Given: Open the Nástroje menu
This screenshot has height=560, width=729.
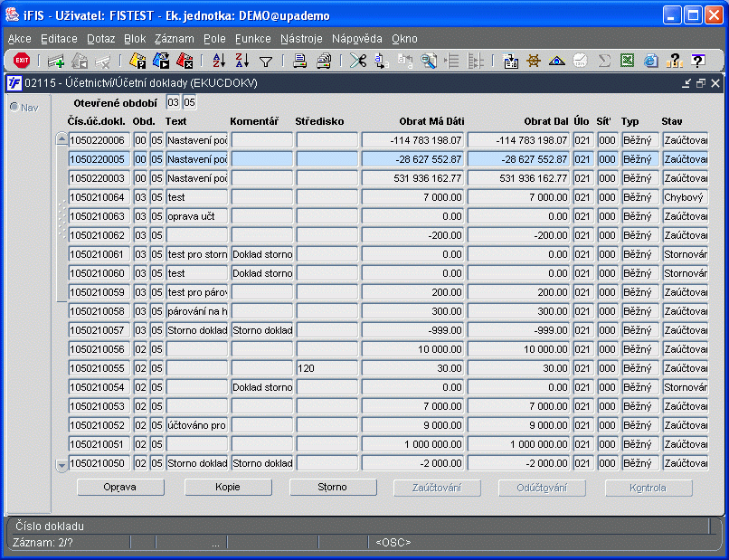Looking at the screenshot, I should tap(301, 39).
